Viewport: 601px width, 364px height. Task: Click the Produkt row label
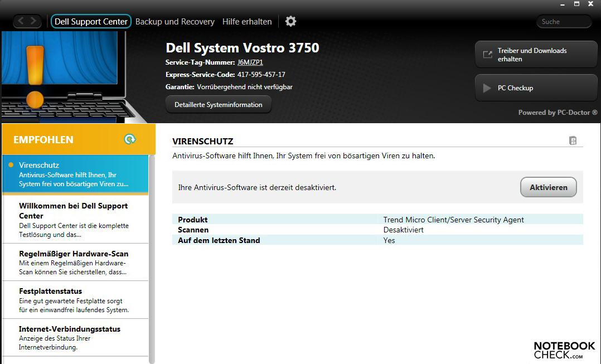point(193,220)
